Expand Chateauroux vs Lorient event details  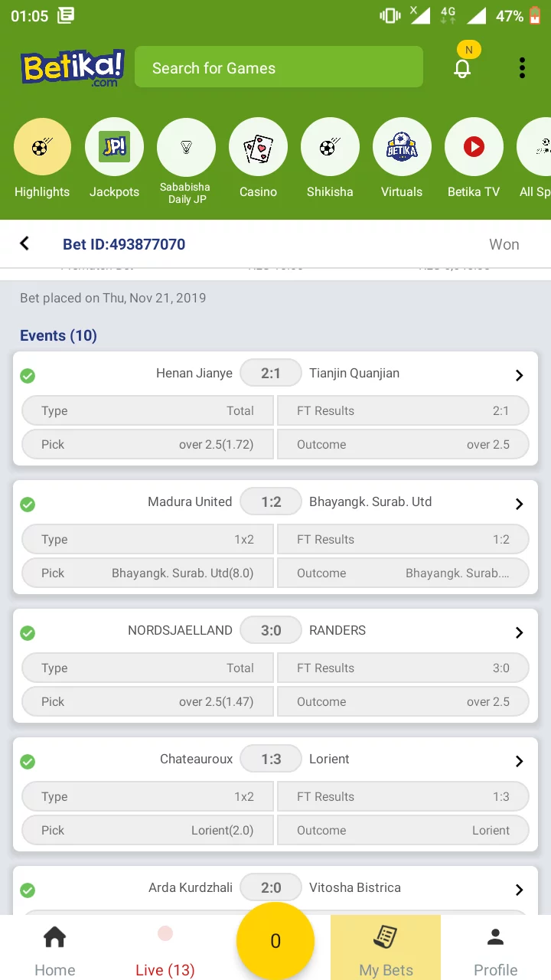(x=519, y=761)
